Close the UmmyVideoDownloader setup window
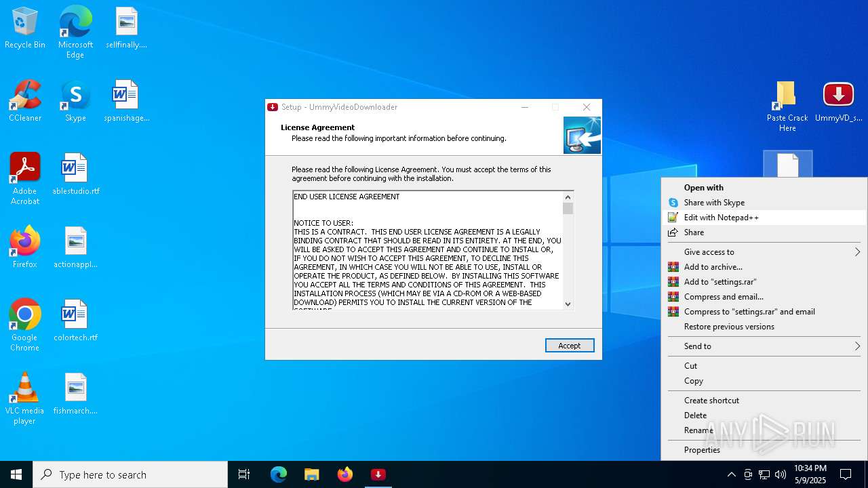This screenshot has width=868, height=488. pos(587,107)
